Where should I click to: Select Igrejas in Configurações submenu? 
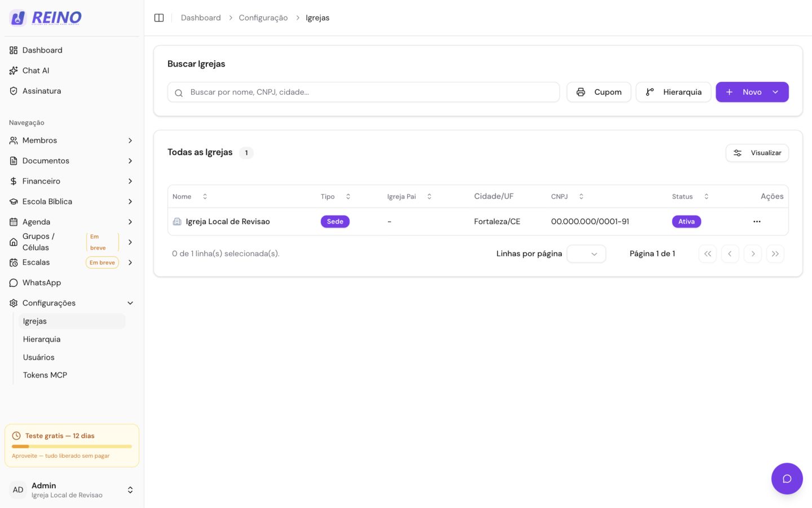pos(72,321)
